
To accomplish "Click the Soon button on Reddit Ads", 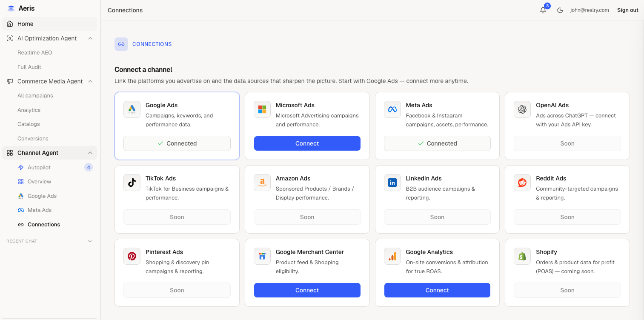I will click(567, 217).
